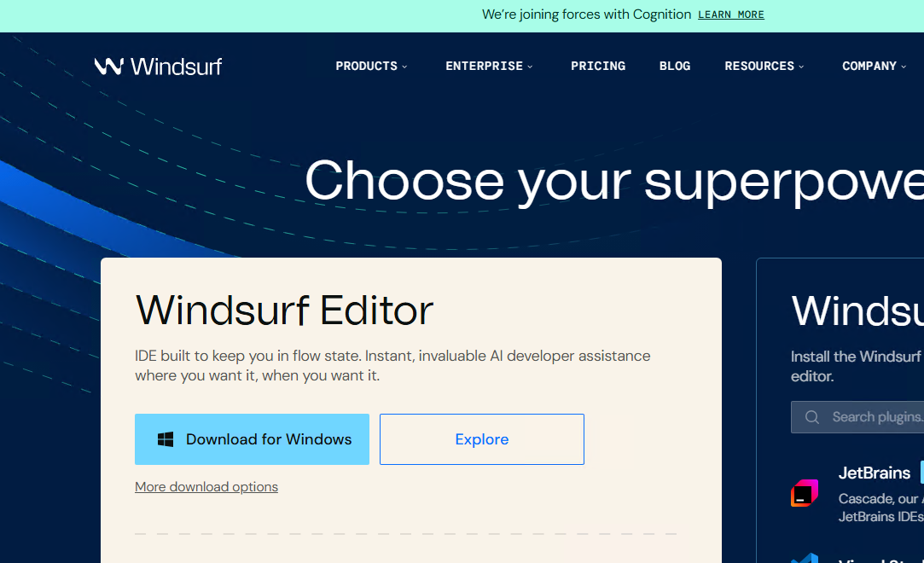Open the More download options link
The image size is (924, 563).
click(x=206, y=487)
